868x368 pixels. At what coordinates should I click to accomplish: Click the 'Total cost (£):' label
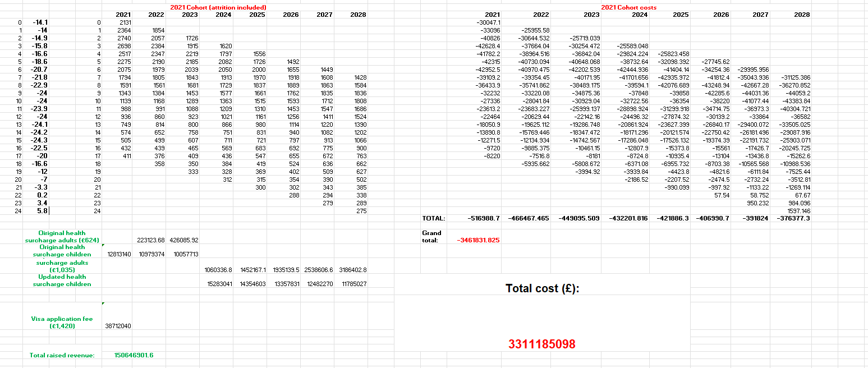click(542, 288)
